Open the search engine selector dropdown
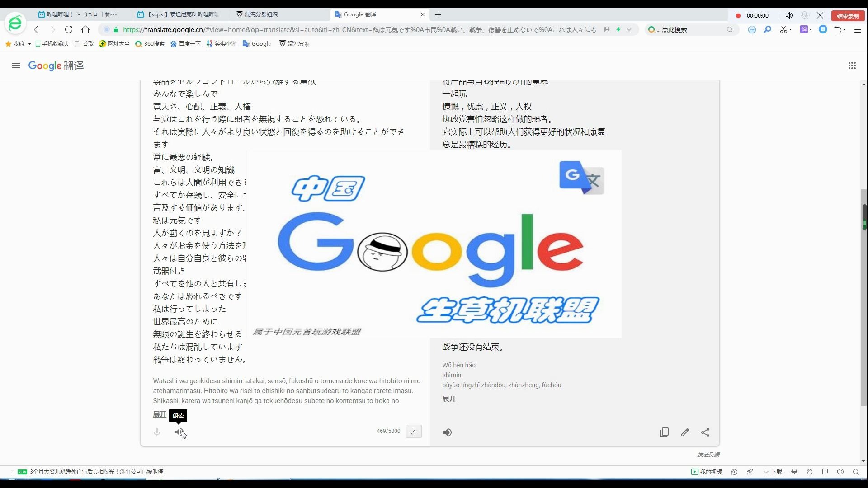Image resolution: width=868 pixels, height=488 pixels. [653, 30]
